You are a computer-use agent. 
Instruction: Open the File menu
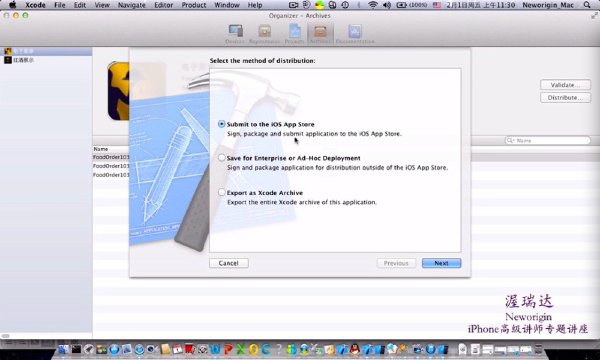pyautogui.click(x=60, y=5)
